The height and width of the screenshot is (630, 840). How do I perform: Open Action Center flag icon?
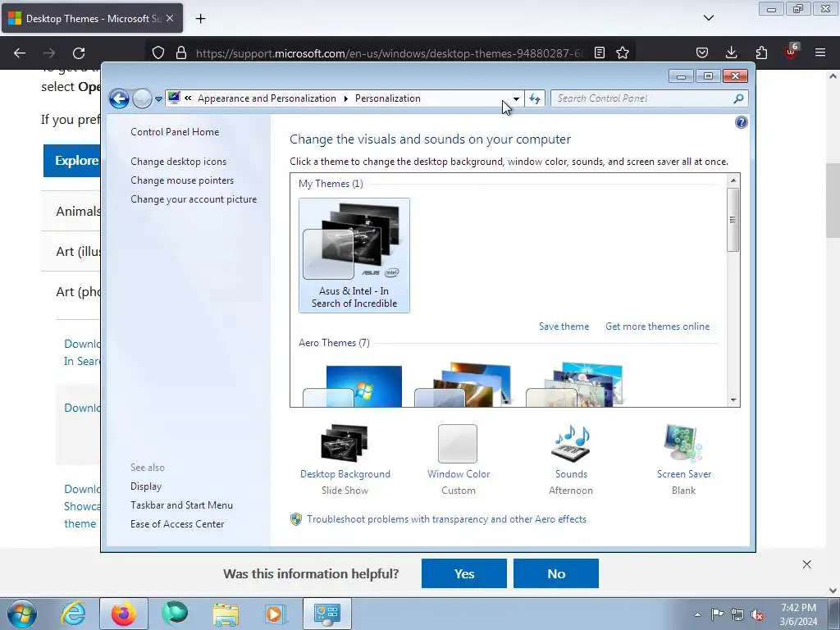(717, 614)
